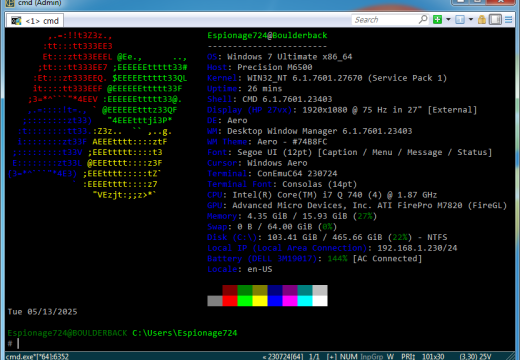Click the "W" indicator in status bar
Viewport: 520px width, 360px height.
[x=390, y=356]
